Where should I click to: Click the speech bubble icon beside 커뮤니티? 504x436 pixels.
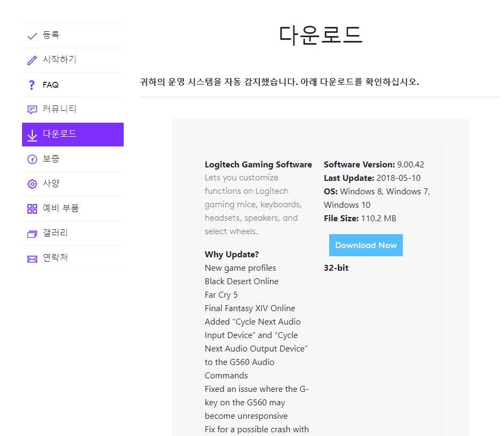coord(32,110)
